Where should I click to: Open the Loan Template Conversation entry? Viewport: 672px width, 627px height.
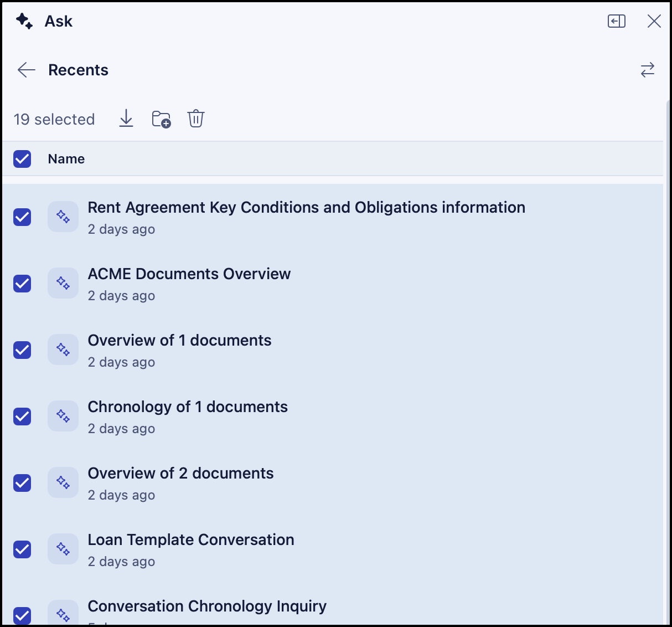191,539
